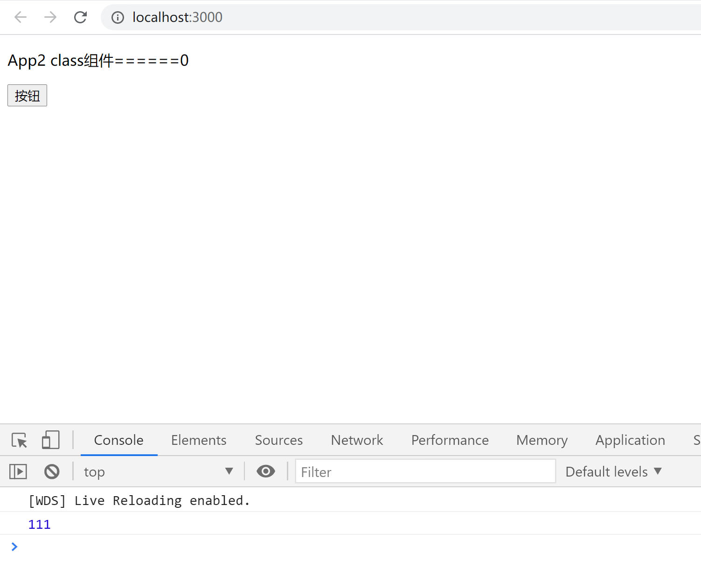Reload the localhost page
The width and height of the screenshot is (701, 588).
coord(80,17)
